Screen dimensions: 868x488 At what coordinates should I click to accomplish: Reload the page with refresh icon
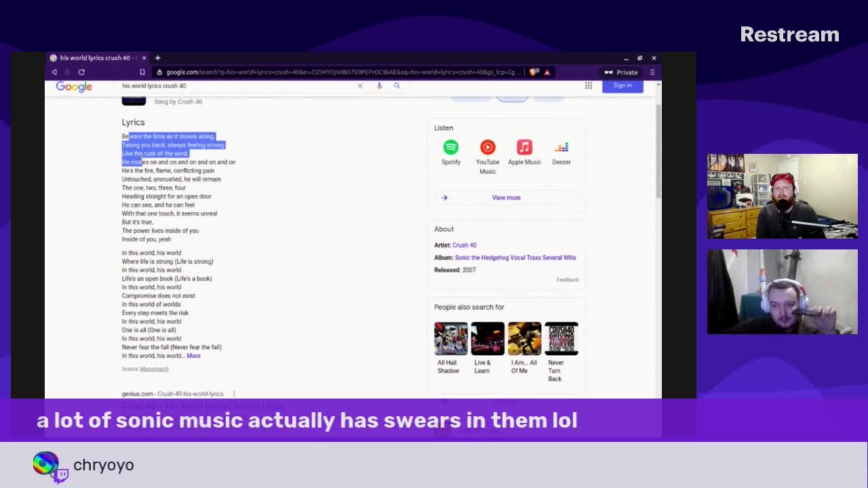81,72
